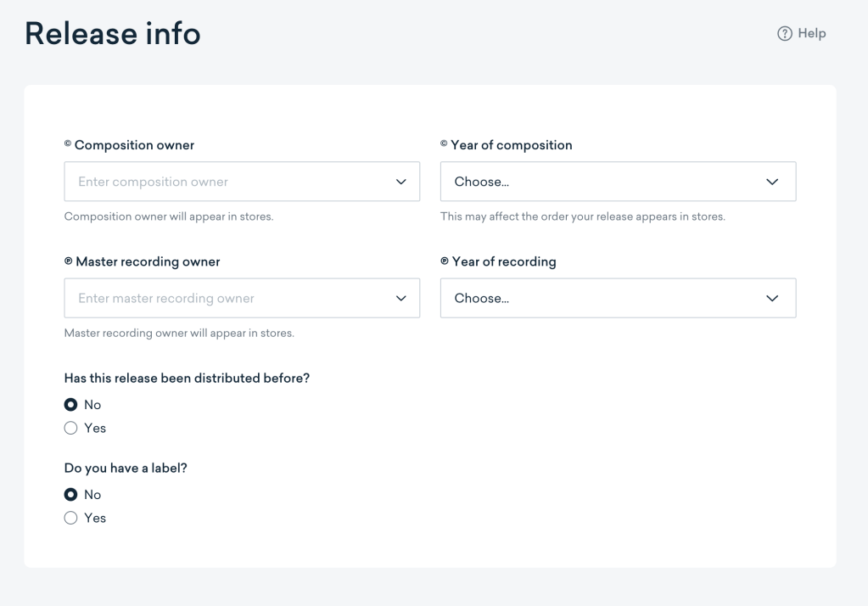The width and height of the screenshot is (868, 606).
Task: Click the © symbol beside Year of composition
Action: 444,144
